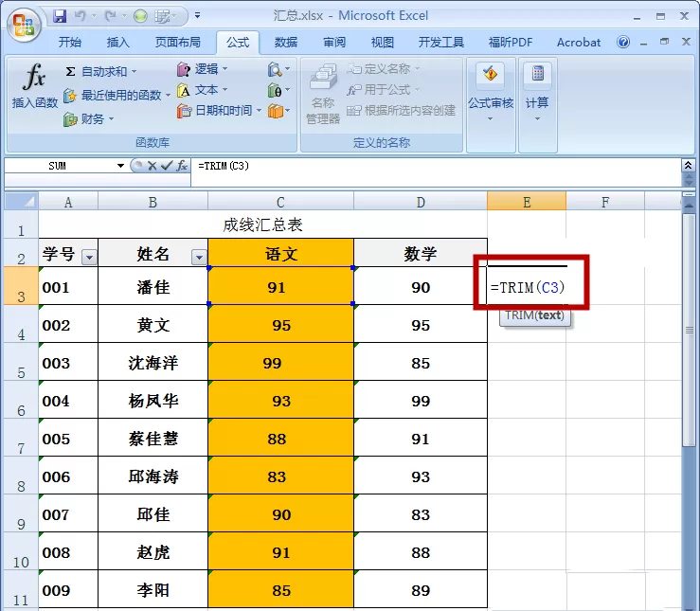Select row 5 header
This screenshot has height=611, width=700.
pos(21,363)
